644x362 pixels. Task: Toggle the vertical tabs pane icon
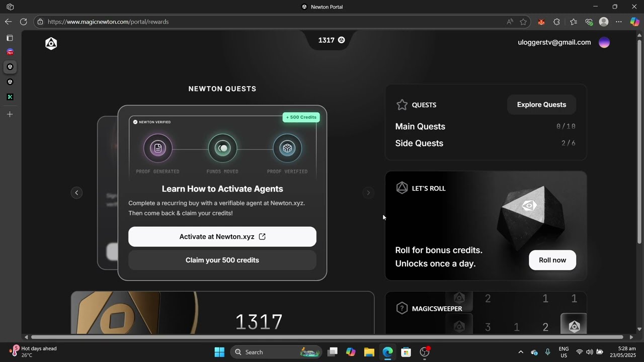point(10,38)
